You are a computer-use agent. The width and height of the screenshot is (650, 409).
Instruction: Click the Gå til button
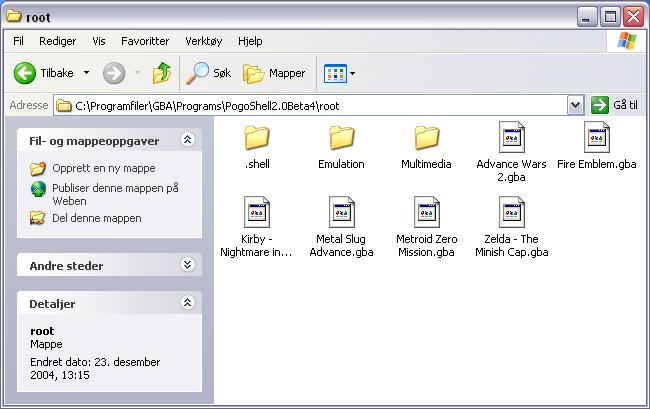click(614, 105)
